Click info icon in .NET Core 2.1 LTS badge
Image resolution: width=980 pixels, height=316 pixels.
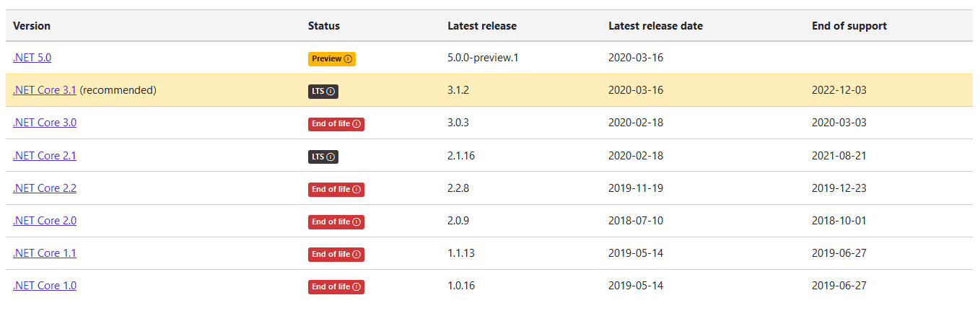click(331, 157)
